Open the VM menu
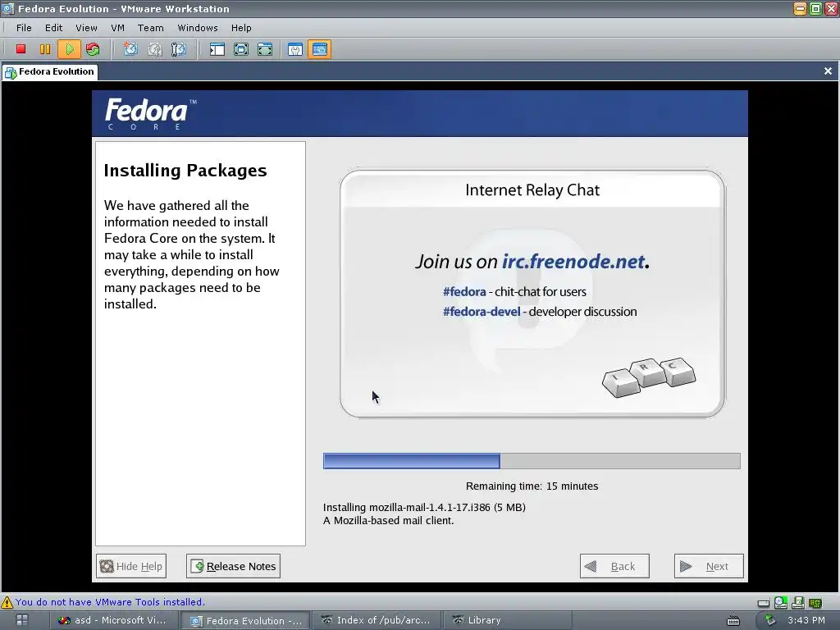This screenshot has height=630, width=840. click(117, 28)
